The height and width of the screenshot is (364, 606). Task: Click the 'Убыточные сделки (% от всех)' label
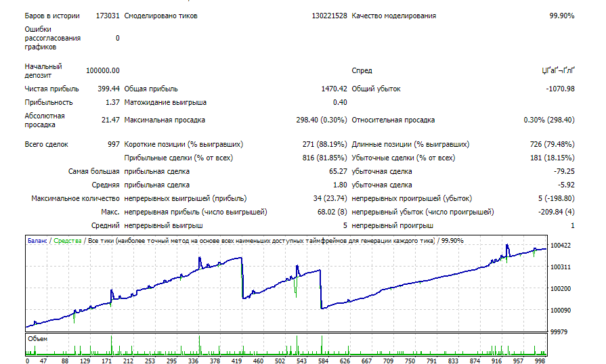click(x=404, y=158)
